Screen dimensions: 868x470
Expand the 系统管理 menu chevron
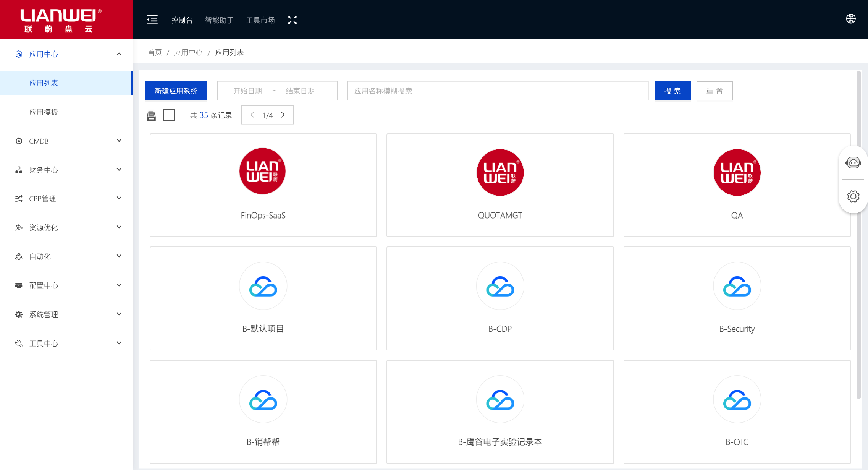click(x=119, y=314)
